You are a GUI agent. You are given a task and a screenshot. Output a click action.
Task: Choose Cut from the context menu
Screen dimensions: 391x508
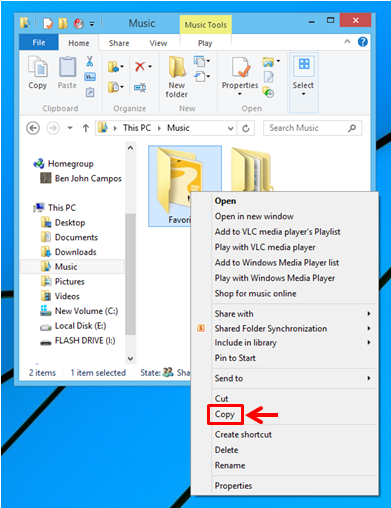point(221,399)
